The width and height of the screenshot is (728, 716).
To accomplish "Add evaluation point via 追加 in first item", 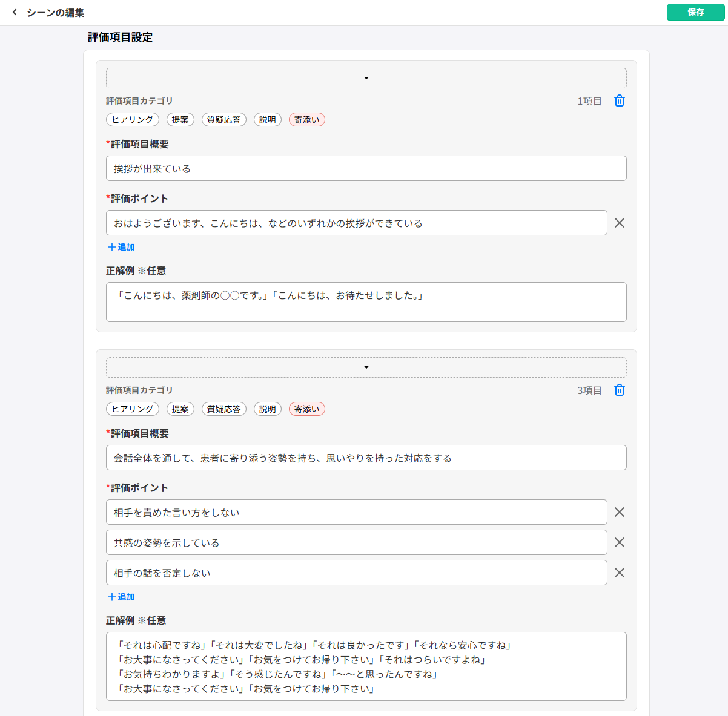I will pyautogui.click(x=121, y=247).
